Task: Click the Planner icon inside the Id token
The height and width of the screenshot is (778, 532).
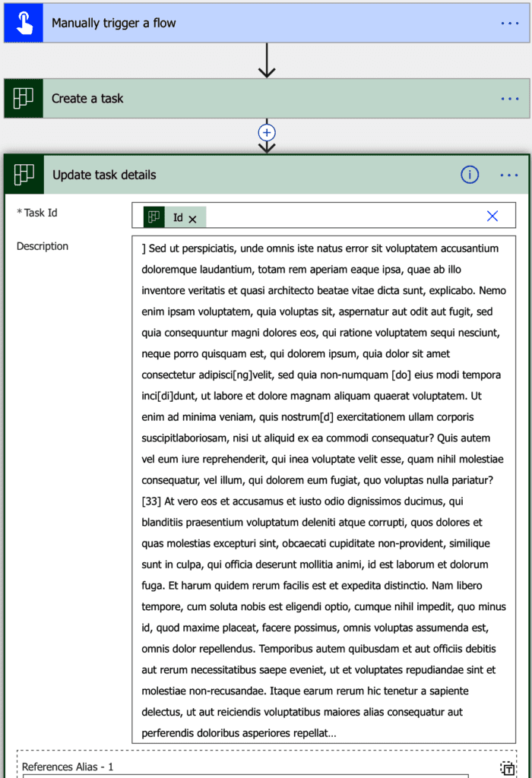Action: point(154,217)
